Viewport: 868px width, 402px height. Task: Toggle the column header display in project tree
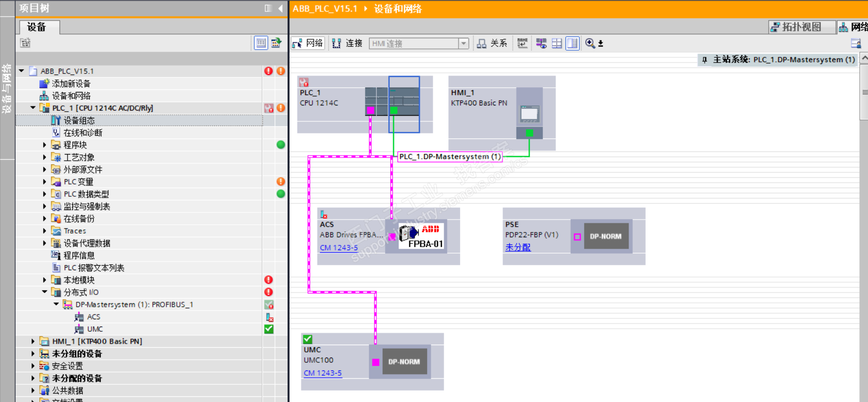coord(261,43)
